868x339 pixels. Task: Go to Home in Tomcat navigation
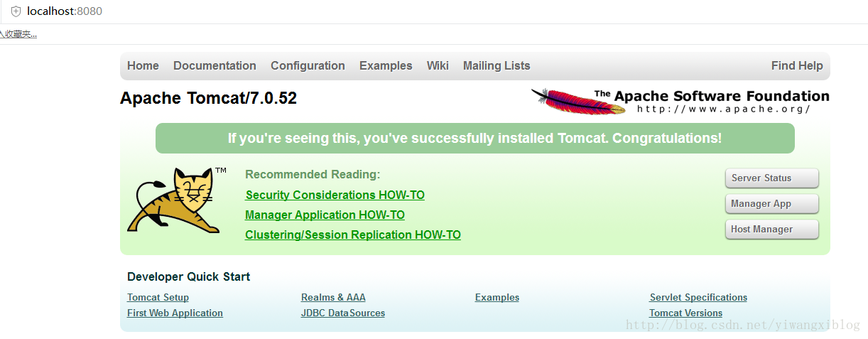pos(143,65)
